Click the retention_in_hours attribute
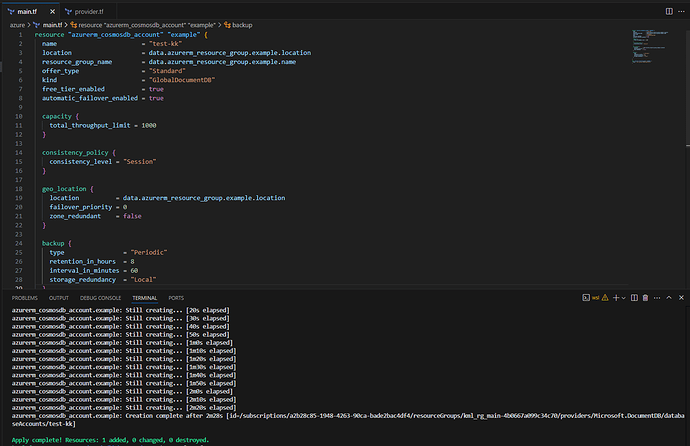The image size is (690, 446). click(x=82, y=261)
